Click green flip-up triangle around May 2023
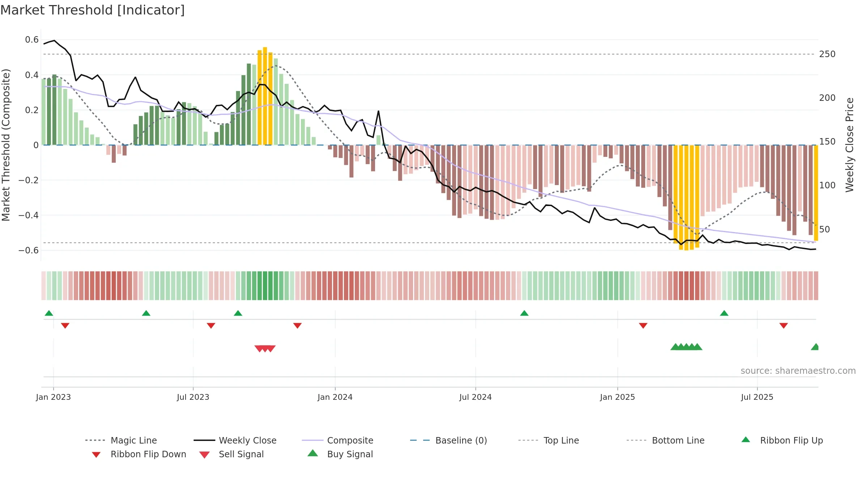868x488 pixels. coord(146,313)
